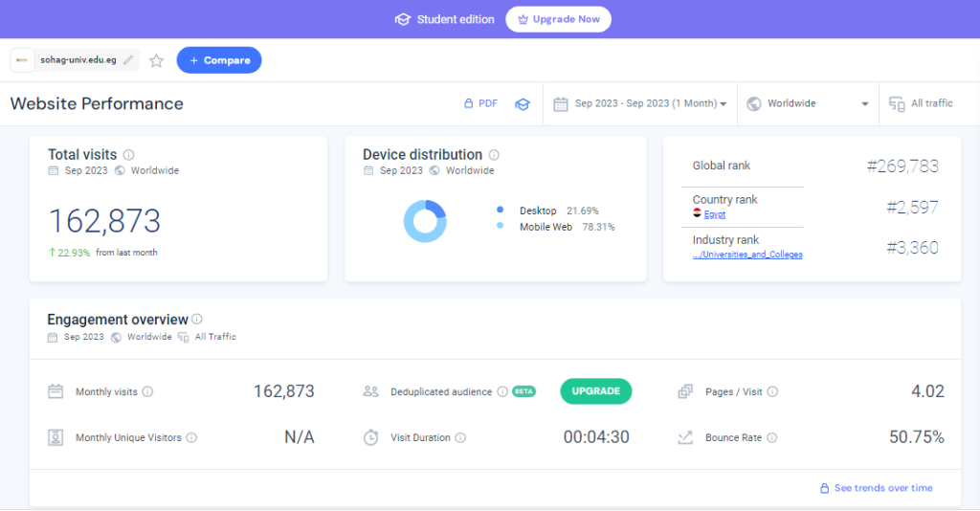Click the green UPGRADE button
980x511 pixels.
coord(595,391)
